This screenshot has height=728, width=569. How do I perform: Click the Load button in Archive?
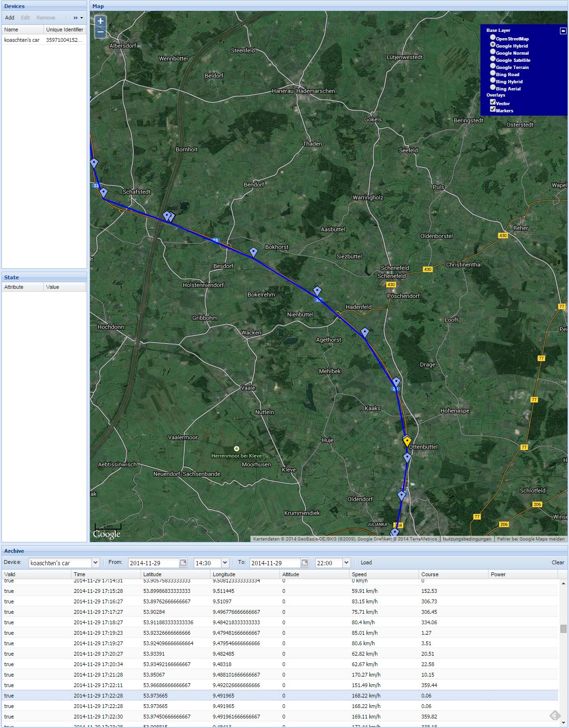366,562
